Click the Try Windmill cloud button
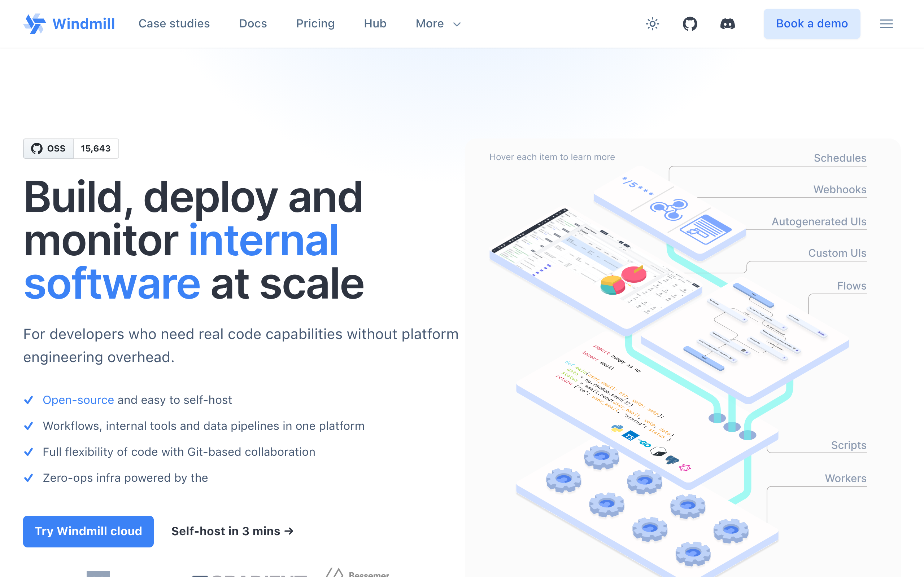Viewport: 924px width, 577px height. pyautogui.click(x=88, y=531)
